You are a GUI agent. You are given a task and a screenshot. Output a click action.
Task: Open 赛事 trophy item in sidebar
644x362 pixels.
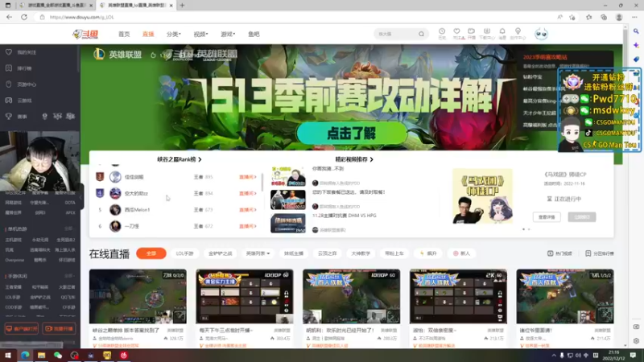coord(16,117)
